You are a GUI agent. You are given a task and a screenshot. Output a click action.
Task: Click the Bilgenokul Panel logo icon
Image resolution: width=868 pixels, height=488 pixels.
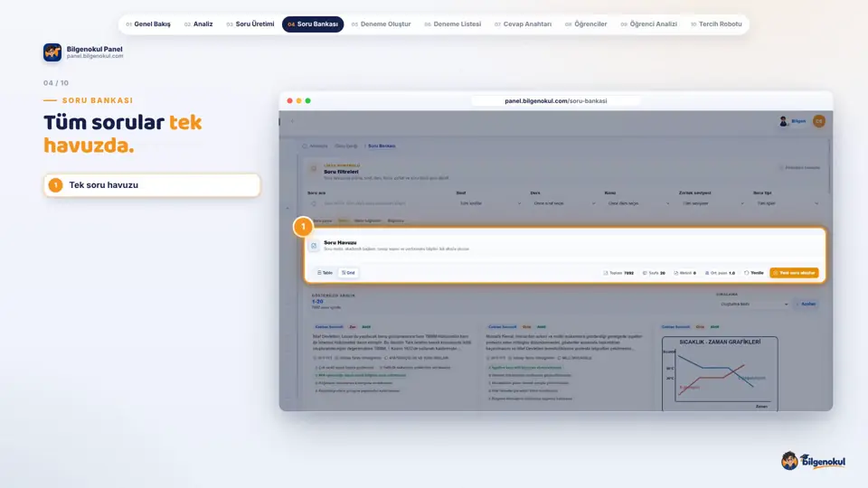(52, 52)
